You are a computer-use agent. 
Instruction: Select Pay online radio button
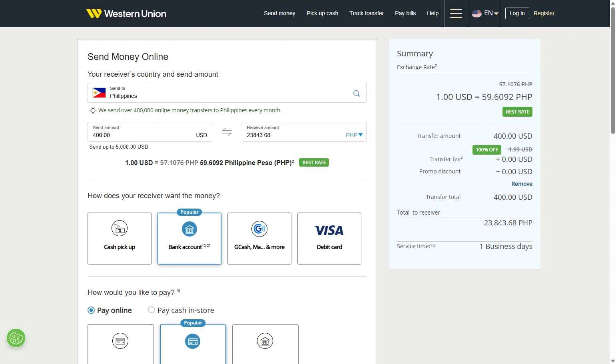point(91,310)
